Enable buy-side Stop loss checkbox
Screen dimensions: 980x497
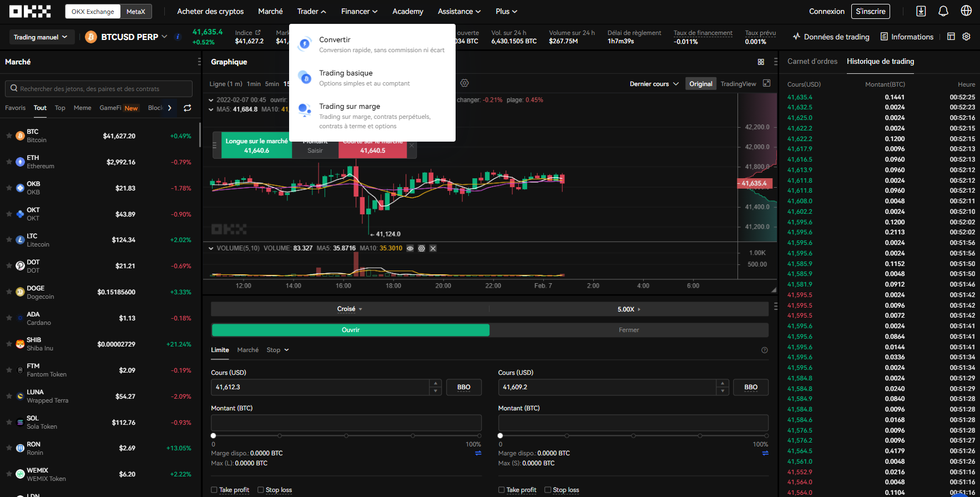(x=261, y=490)
